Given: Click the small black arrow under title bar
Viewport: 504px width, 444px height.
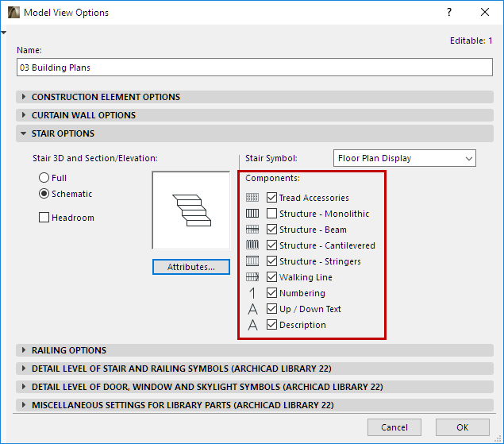Looking at the screenshot, I should coord(3,33).
